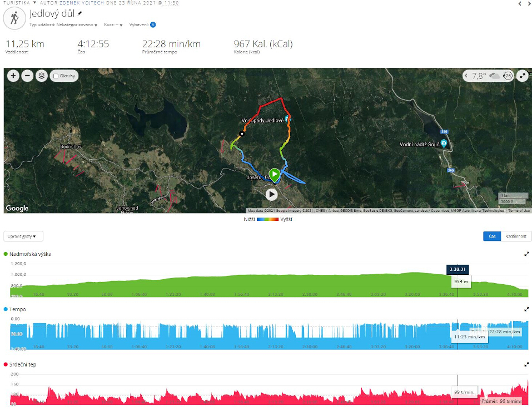Click the wind speed 26 indicator
Screen dimensions: 532x410
coord(508,76)
